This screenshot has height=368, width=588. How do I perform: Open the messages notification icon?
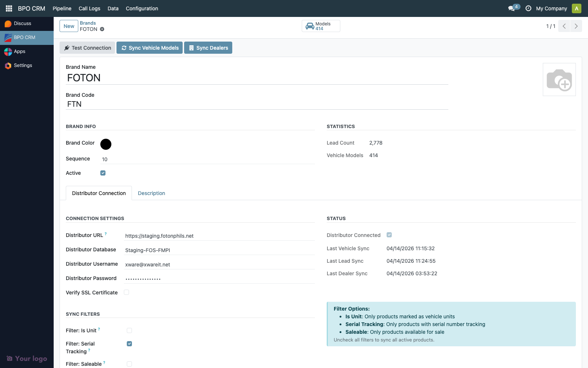(511, 8)
